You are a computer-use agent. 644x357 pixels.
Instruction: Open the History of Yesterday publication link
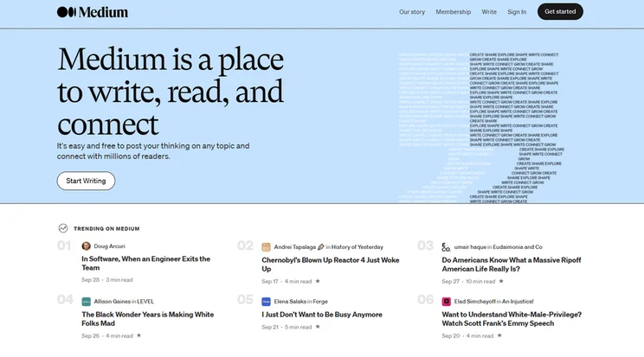[x=357, y=247]
